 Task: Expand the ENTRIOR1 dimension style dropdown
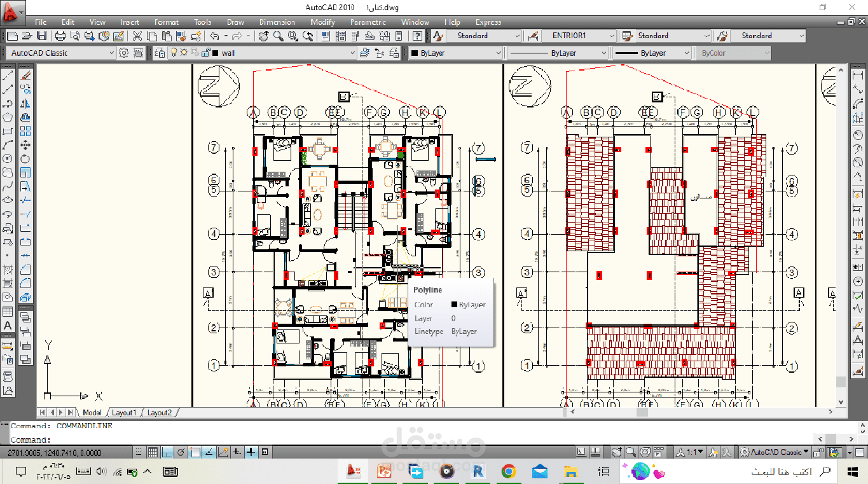(x=579, y=36)
